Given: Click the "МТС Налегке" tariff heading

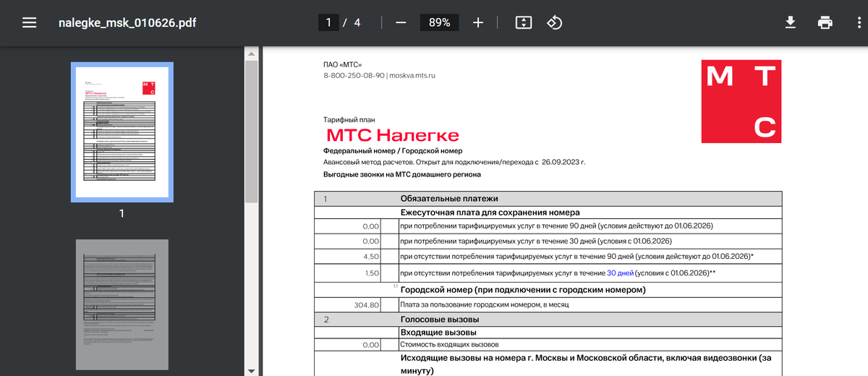Looking at the screenshot, I should (393, 135).
